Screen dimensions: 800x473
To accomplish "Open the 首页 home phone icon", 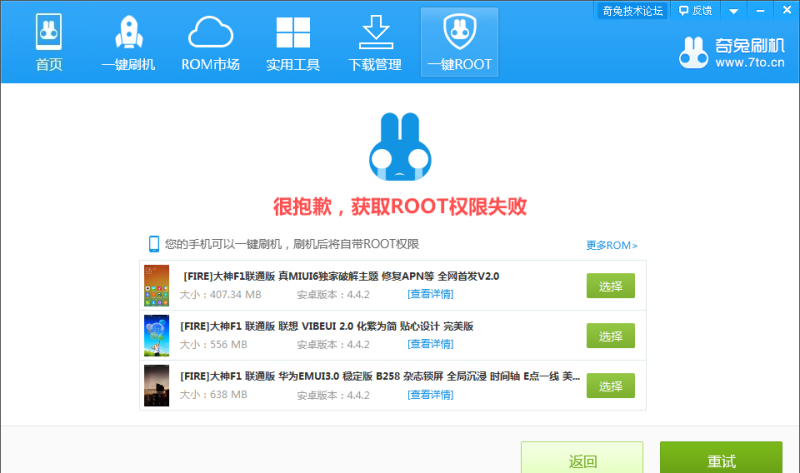I will point(48,32).
